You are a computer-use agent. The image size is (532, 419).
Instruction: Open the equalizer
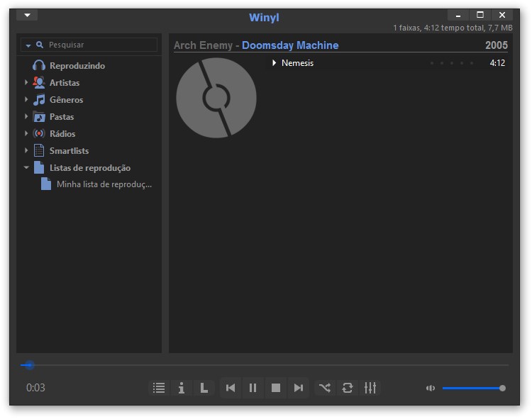click(x=370, y=388)
